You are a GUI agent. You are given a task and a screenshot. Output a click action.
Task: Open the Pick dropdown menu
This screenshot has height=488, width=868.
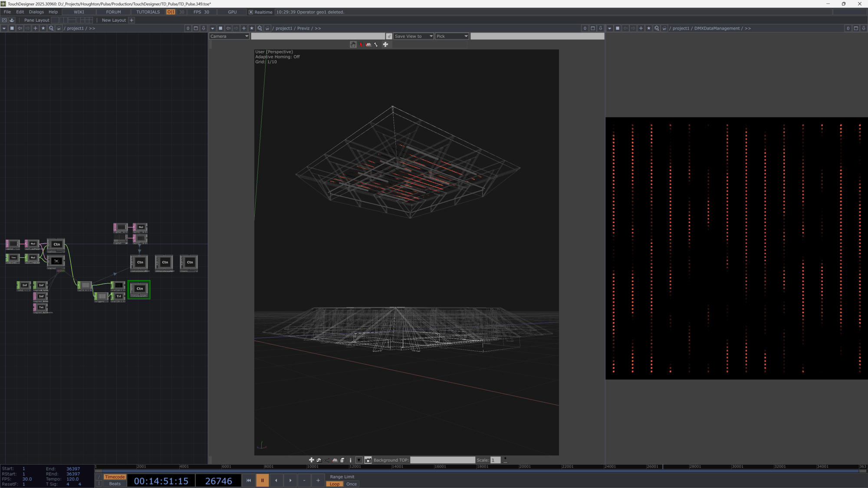pyautogui.click(x=452, y=36)
